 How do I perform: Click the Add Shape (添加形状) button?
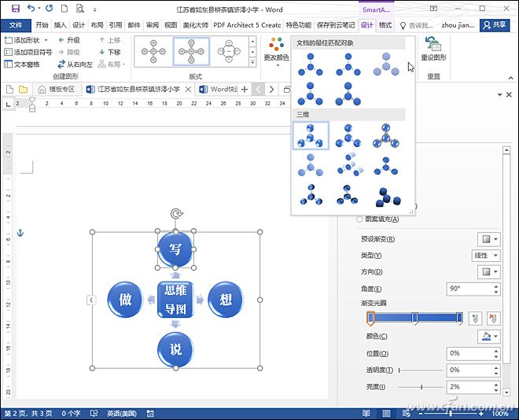22,40
